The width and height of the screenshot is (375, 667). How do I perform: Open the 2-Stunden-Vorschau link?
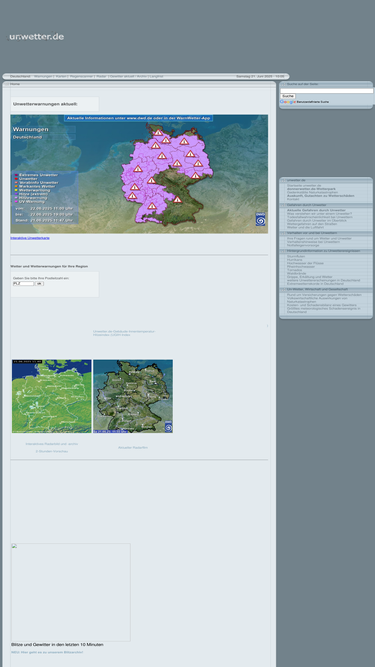(x=51, y=451)
